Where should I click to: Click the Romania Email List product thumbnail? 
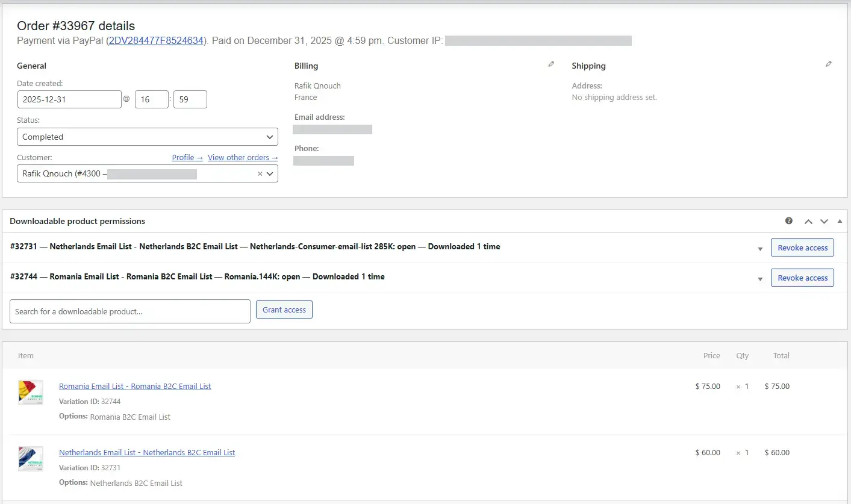click(x=31, y=393)
